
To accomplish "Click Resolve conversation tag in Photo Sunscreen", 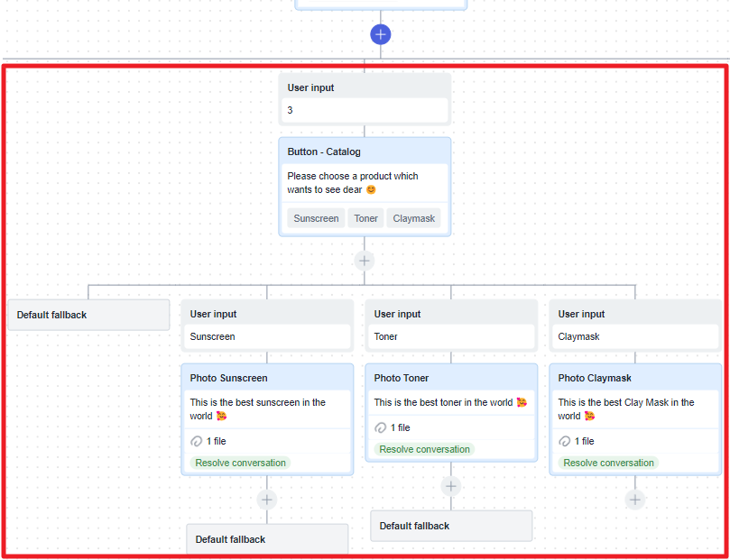I will tap(240, 463).
